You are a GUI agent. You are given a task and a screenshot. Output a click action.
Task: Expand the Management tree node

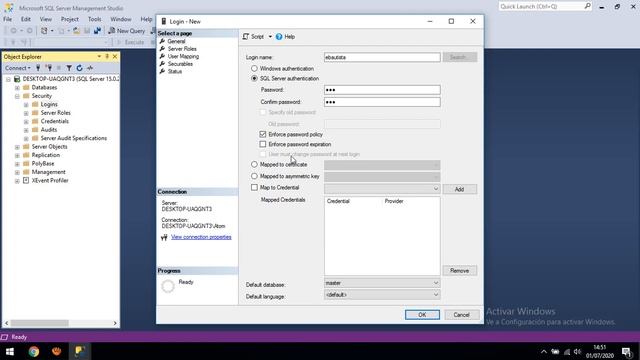(17, 172)
